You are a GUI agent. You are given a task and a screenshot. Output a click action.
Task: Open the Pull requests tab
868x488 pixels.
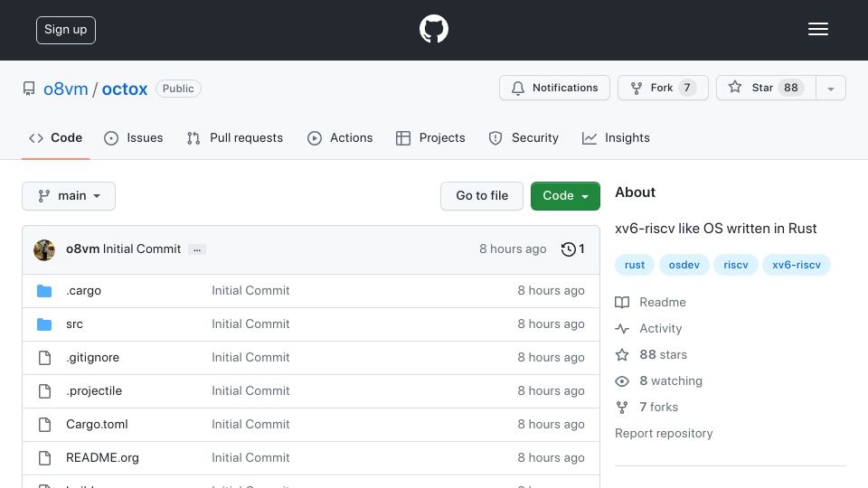pyautogui.click(x=235, y=137)
